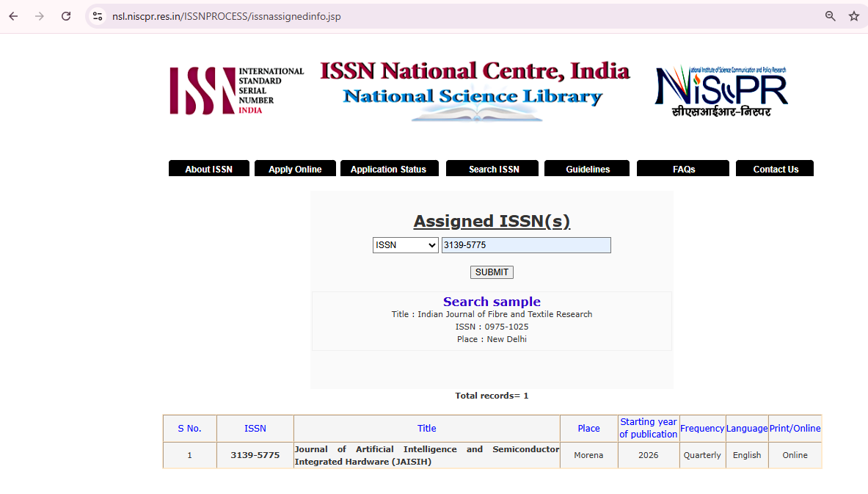
Task: Click the ISSN 3139-5775 table cell
Action: click(x=255, y=455)
